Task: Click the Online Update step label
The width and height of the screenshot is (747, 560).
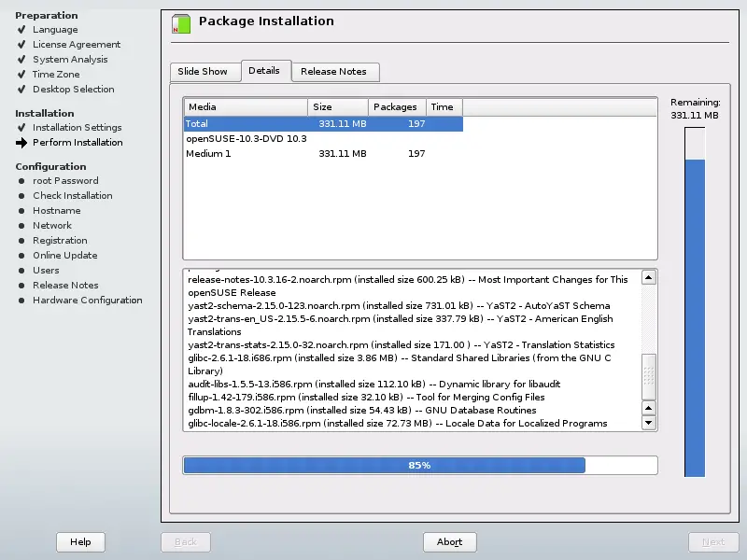Action: point(64,256)
